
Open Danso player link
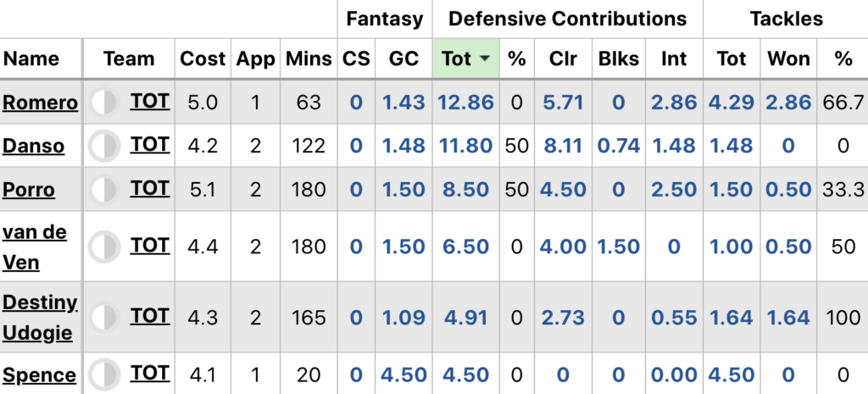[x=34, y=146]
